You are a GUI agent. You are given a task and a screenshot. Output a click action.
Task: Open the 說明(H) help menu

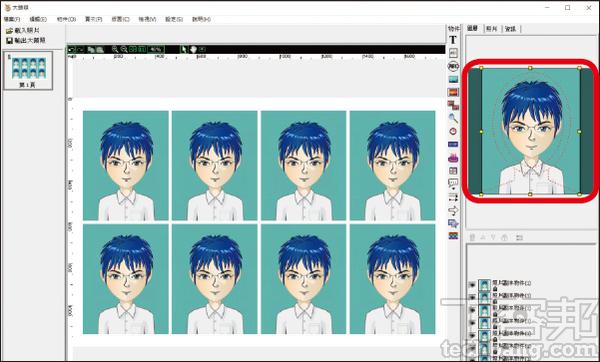point(201,19)
